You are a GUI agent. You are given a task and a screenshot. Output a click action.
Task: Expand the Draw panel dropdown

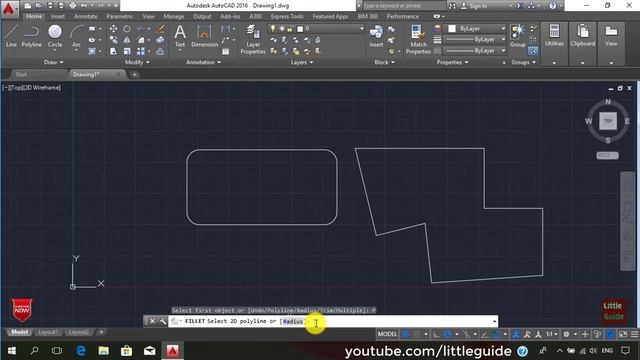(53, 62)
